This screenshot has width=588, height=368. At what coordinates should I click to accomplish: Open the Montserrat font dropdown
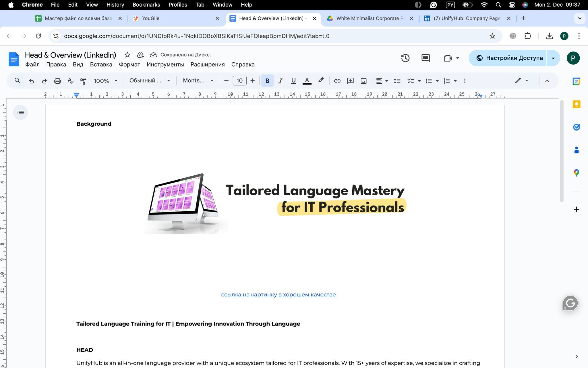coord(198,81)
